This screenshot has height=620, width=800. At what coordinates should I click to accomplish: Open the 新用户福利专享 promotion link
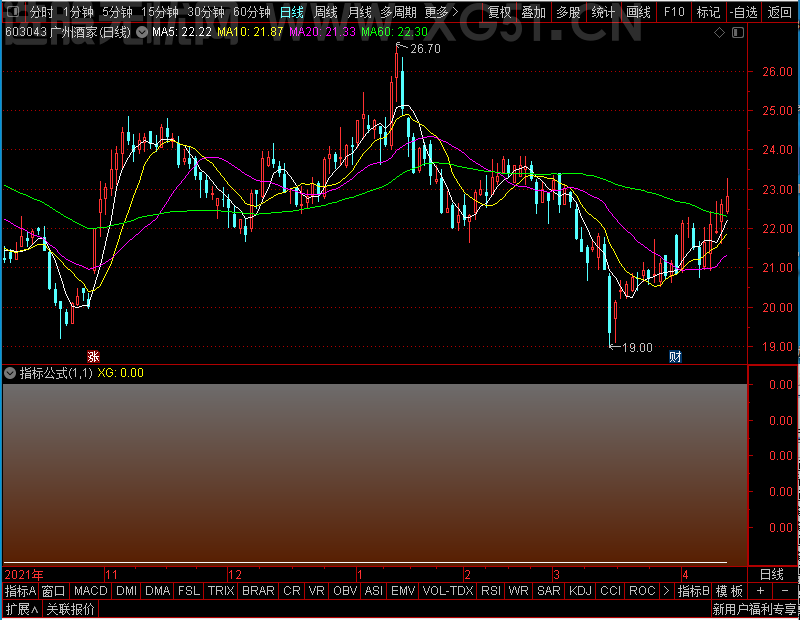pyautogui.click(x=755, y=609)
